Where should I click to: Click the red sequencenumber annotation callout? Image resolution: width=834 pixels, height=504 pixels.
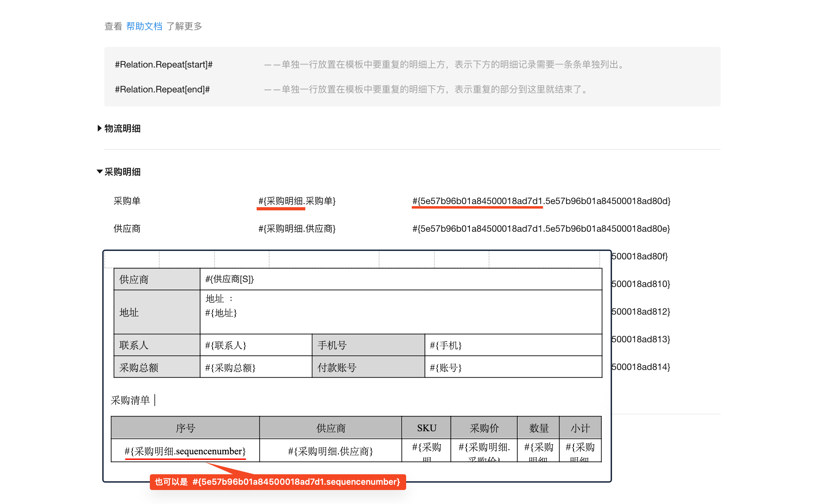pos(278,482)
